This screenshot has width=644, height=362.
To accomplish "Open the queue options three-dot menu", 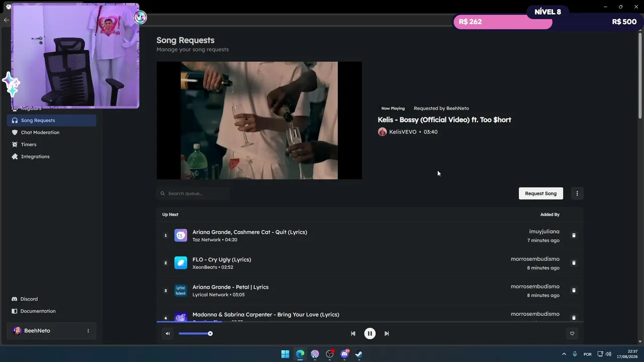I will 577,194.
